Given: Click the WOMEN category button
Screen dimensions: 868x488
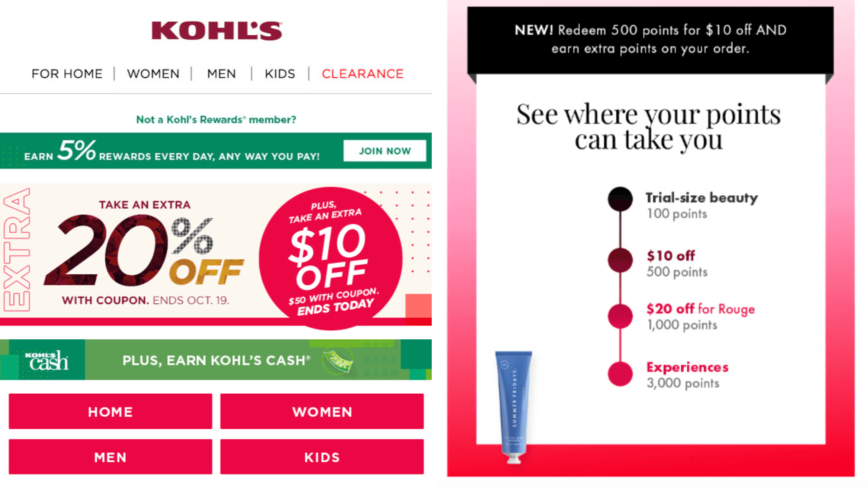Looking at the screenshot, I should point(321,411).
